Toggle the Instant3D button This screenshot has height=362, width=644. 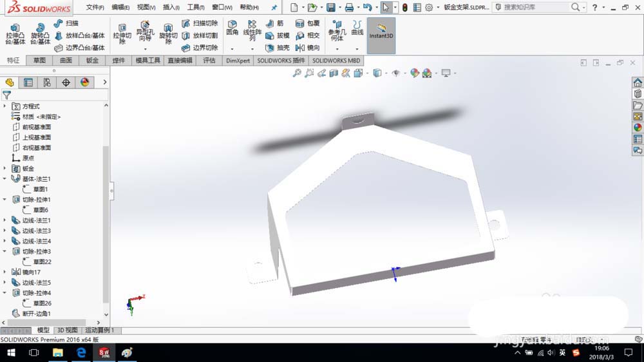click(x=381, y=35)
